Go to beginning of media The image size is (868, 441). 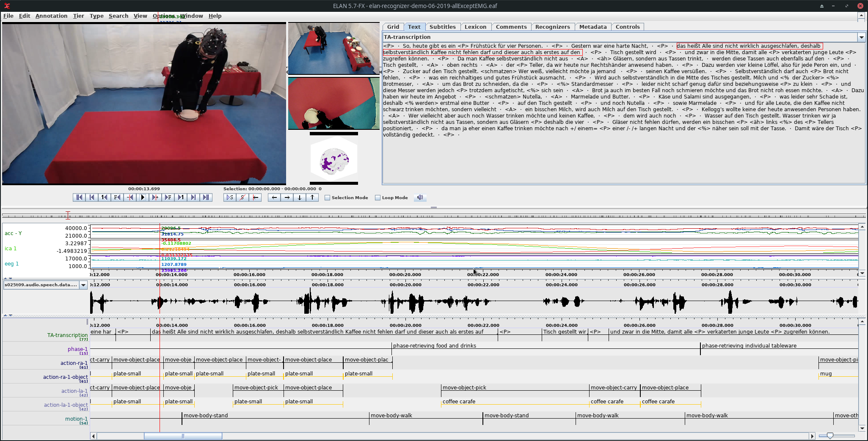click(79, 197)
